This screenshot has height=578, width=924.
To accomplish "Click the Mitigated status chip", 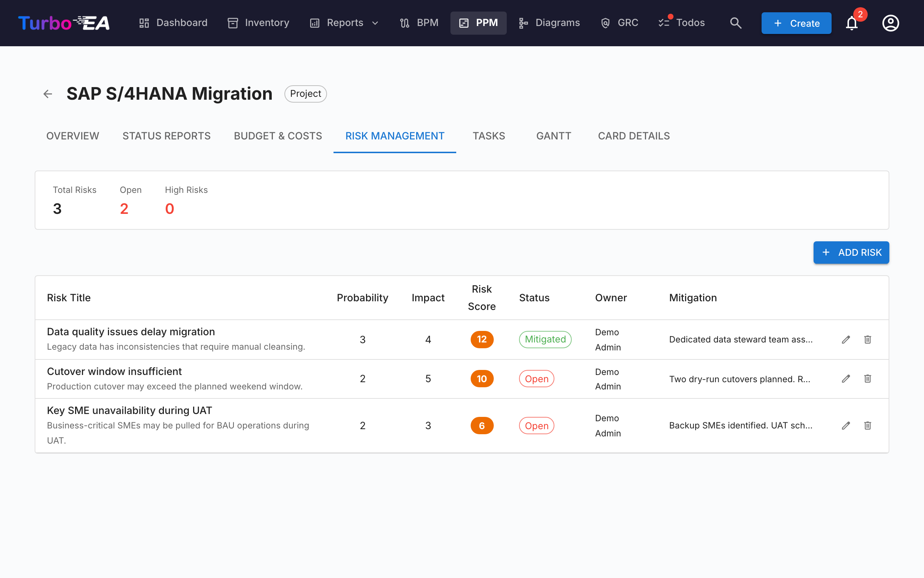I will click(x=545, y=340).
